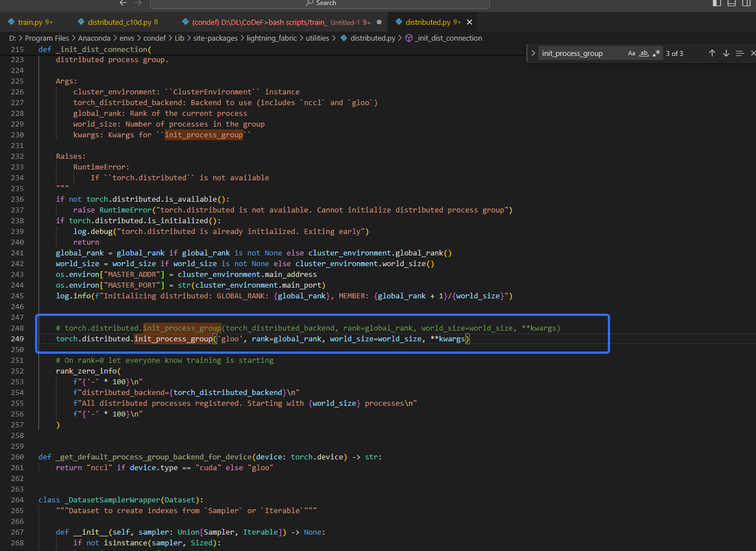Open _init_dist_connection breadcrumb symbol

click(449, 38)
